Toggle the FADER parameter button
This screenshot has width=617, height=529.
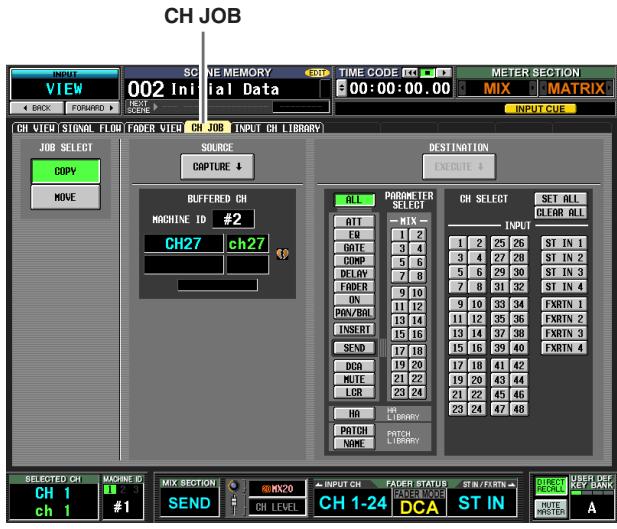click(x=354, y=287)
